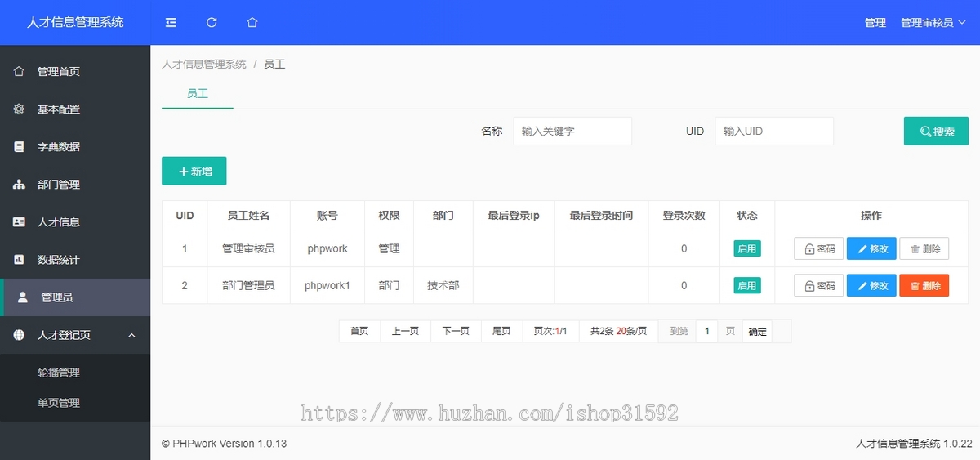Viewport: 980px width, 460px height.
Task: Click the globe icon beside 人才登记页
Action: point(19,335)
